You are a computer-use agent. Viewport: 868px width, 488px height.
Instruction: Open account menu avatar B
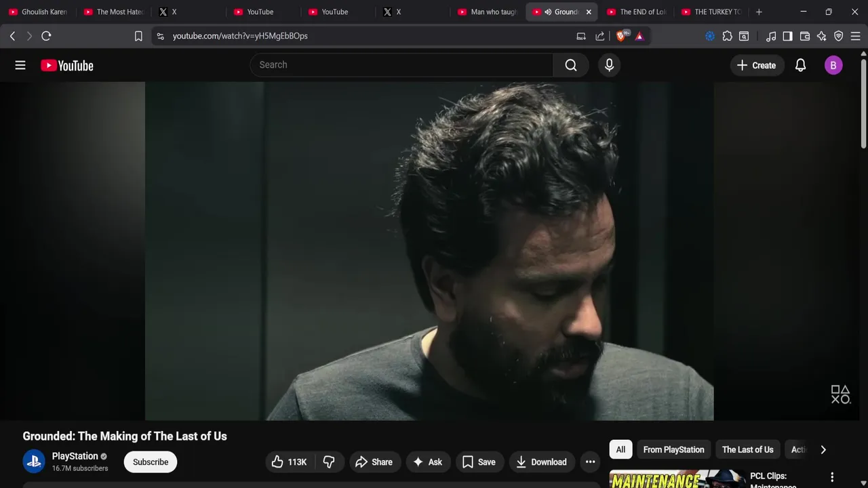coord(833,65)
